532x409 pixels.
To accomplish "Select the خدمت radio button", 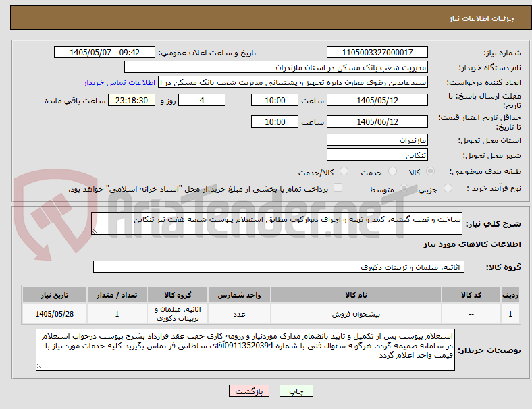I will [392, 171].
